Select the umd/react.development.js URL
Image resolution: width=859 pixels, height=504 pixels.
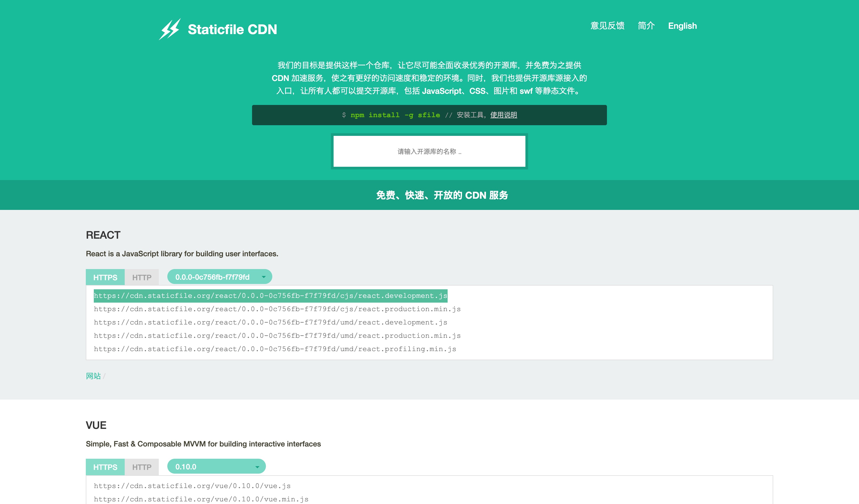coord(271,322)
